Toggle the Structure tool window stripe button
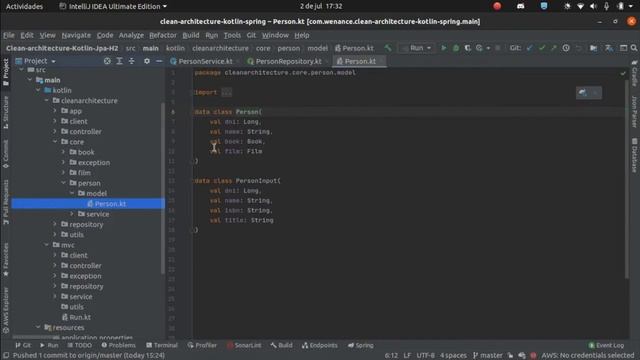Screen dimensions: 640x360 coord(6,112)
